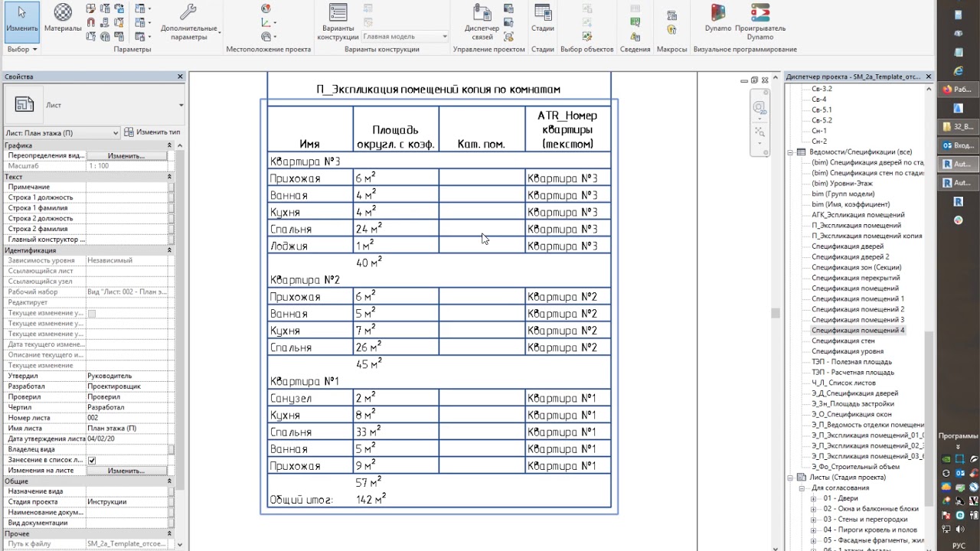
Task: Click the Общий итог: cell in schedule
Action: point(302,500)
